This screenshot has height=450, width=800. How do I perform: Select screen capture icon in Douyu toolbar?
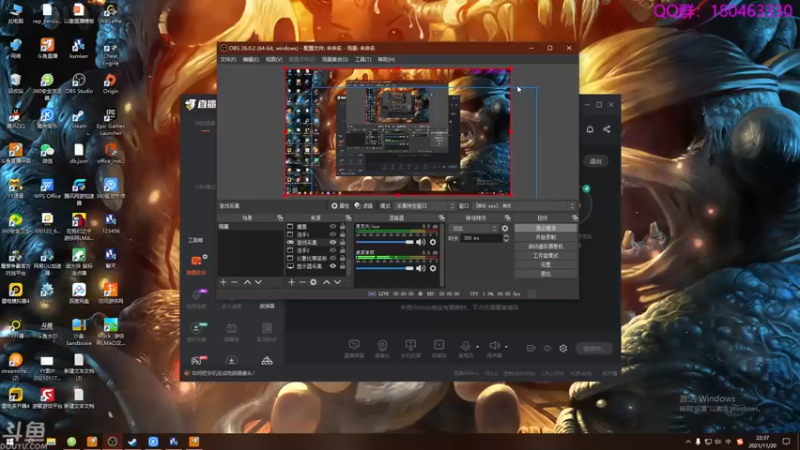[x=354, y=345]
